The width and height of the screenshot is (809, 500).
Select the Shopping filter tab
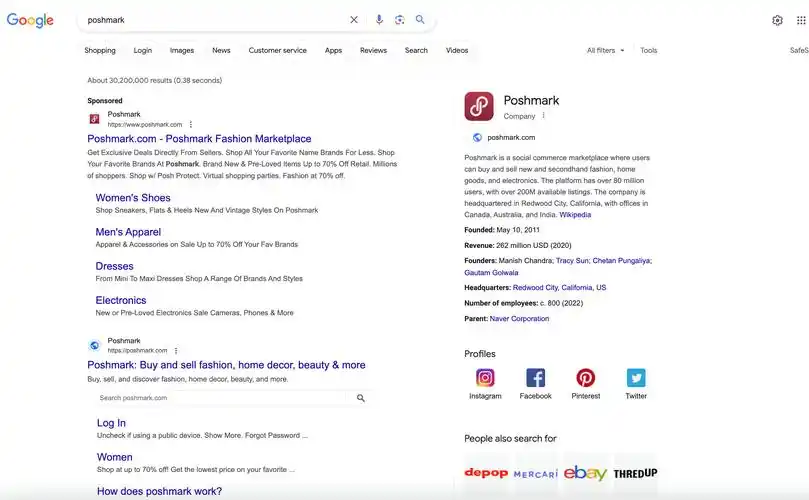[x=100, y=50]
